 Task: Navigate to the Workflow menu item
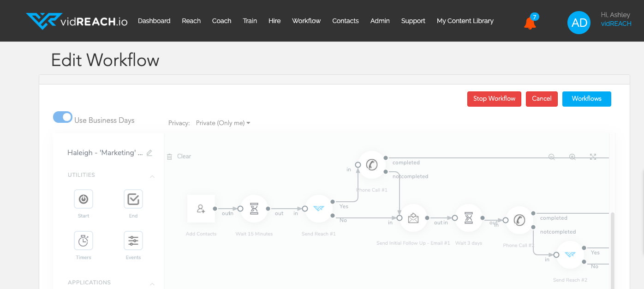point(306,21)
